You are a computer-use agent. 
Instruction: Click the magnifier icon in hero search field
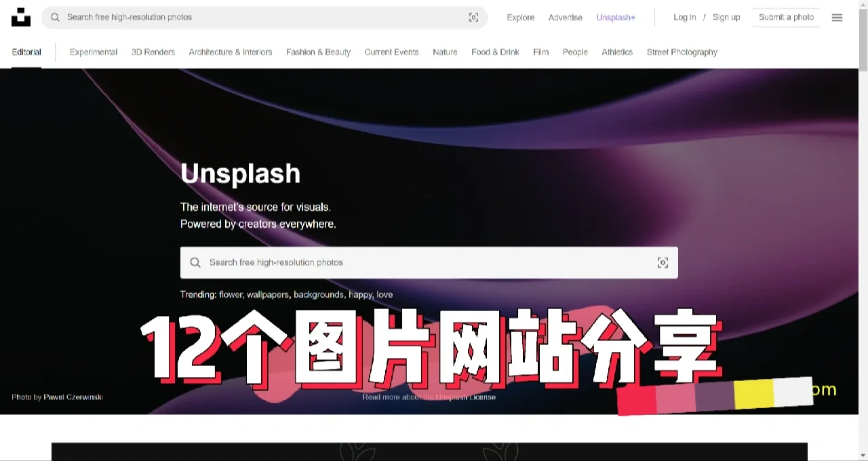[195, 262]
